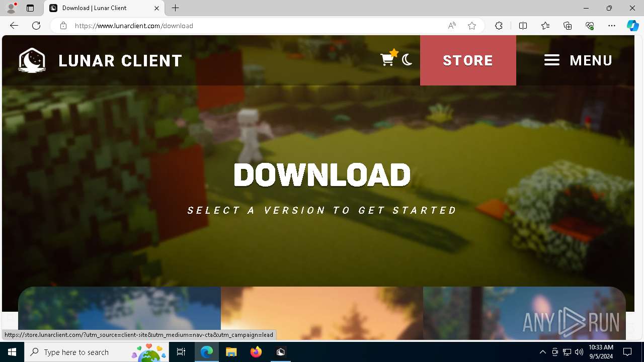Click the address bar URL
Viewport: 644px width, 362px height.
134,26
